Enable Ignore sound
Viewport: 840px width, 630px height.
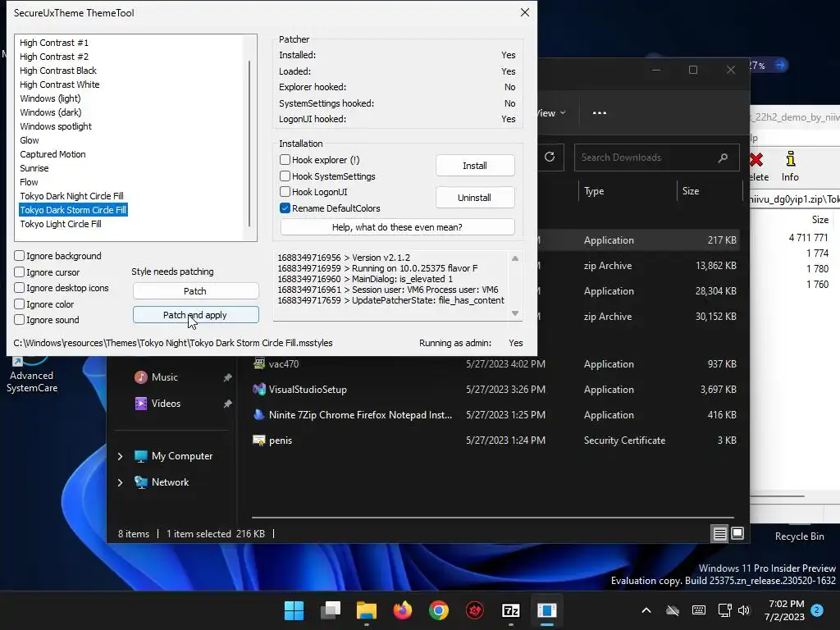coord(20,320)
